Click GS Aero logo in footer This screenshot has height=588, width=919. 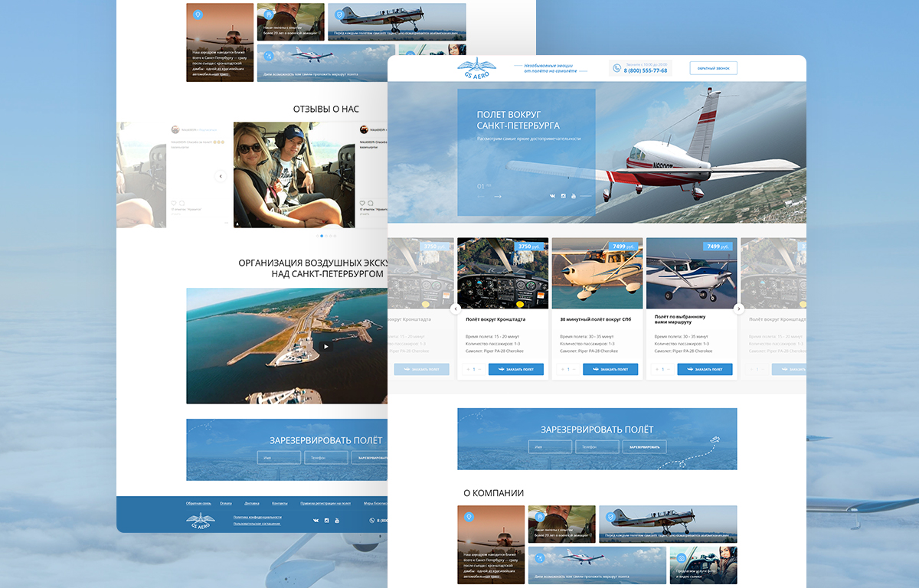click(x=201, y=521)
